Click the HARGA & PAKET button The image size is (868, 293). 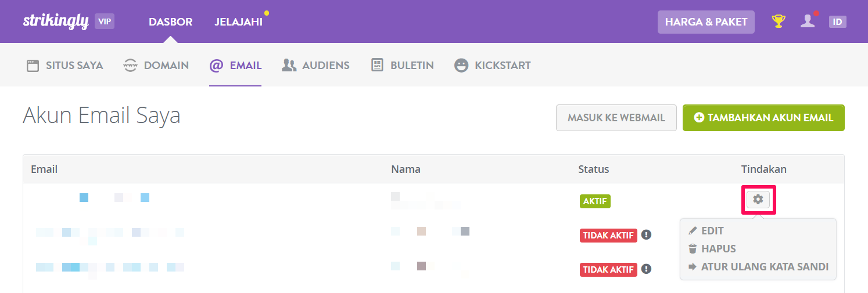pyautogui.click(x=706, y=22)
